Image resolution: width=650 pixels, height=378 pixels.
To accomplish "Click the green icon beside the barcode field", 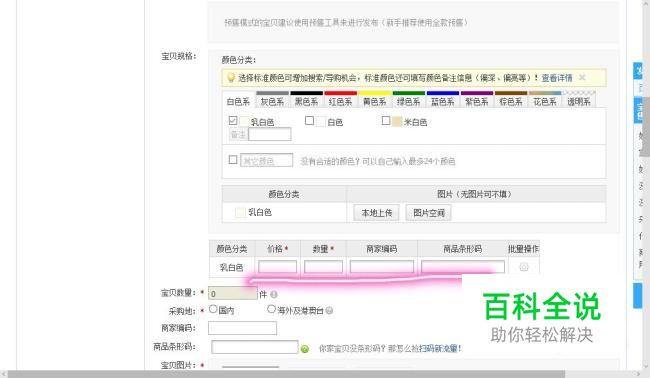I will click(x=305, y=349).
